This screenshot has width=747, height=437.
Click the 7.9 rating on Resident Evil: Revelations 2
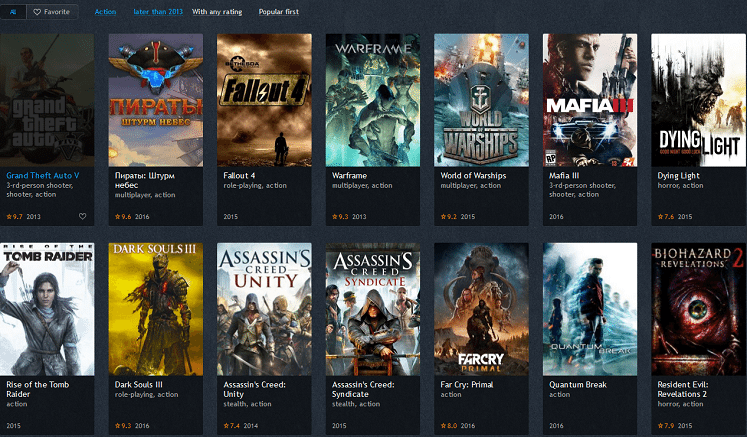(666, 426)
